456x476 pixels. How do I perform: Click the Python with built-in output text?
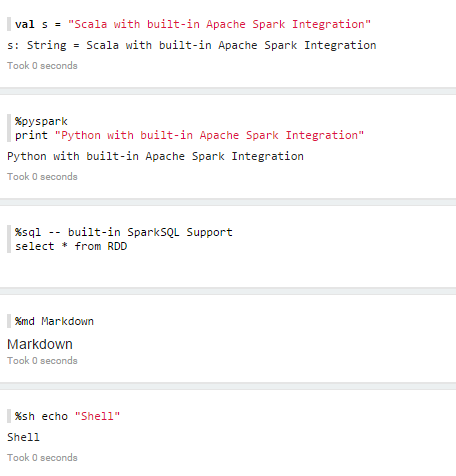(155, 156)
